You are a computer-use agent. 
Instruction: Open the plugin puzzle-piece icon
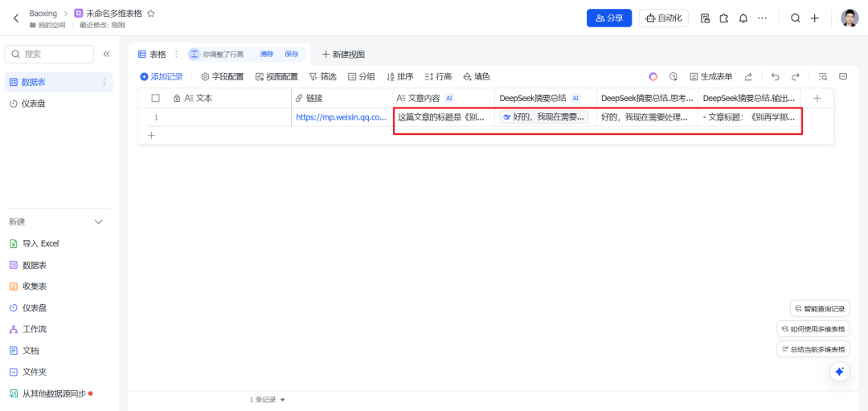(724, 18)
